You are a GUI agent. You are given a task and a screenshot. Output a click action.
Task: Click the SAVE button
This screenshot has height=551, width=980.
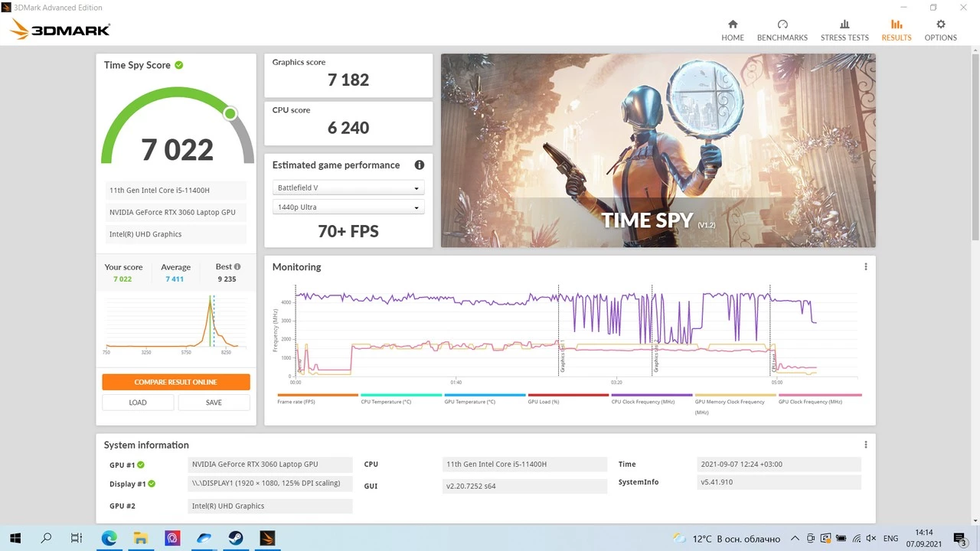[x=214, y=402]
